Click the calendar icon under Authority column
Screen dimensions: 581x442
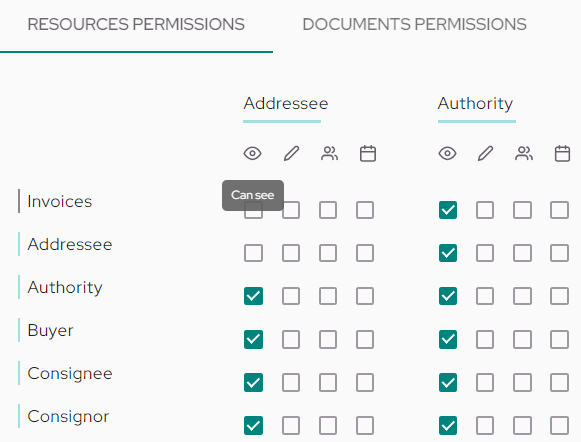coord(562,154)
